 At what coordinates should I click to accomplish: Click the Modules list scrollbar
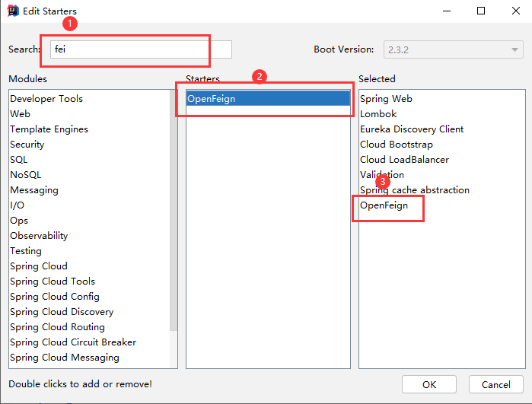coord(174,210)
